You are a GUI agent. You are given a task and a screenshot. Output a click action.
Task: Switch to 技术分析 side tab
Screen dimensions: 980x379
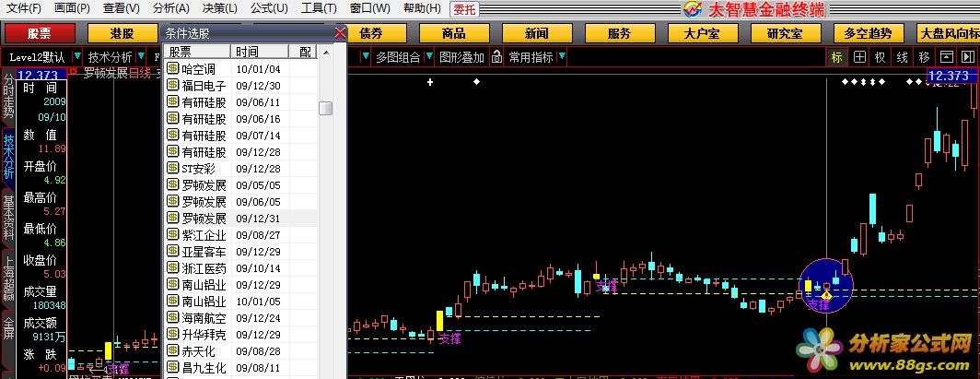coord(9,157)
